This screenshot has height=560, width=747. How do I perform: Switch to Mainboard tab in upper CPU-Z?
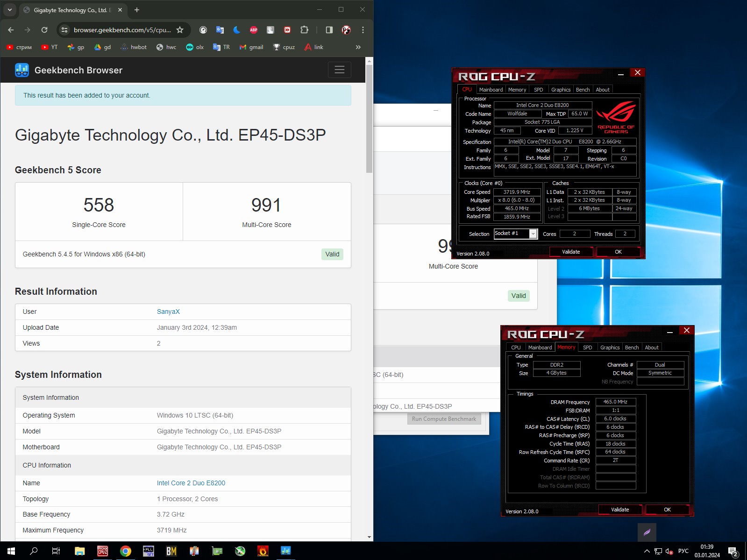pyautogui.click(x=491, y=90)
